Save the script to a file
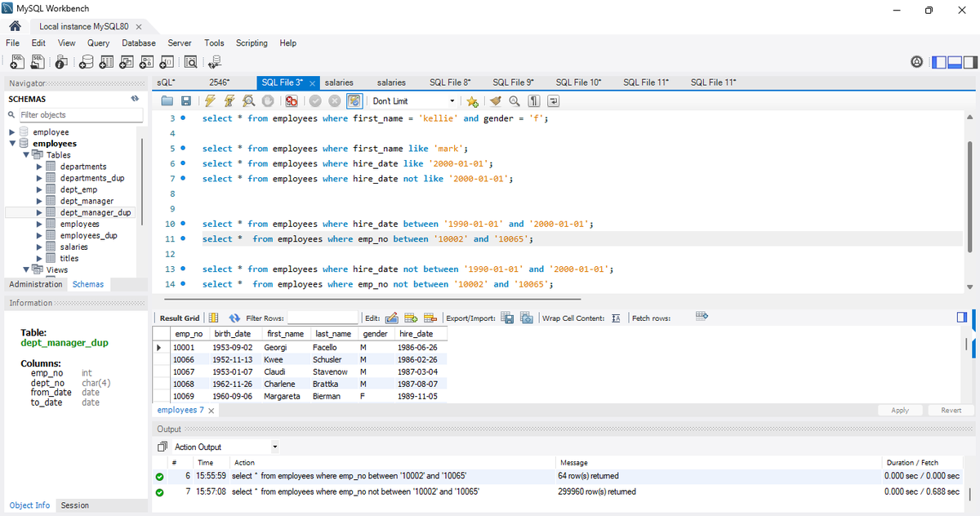This screenshot has width=980, height=516. pyautogui.click(x=186, y=101)
